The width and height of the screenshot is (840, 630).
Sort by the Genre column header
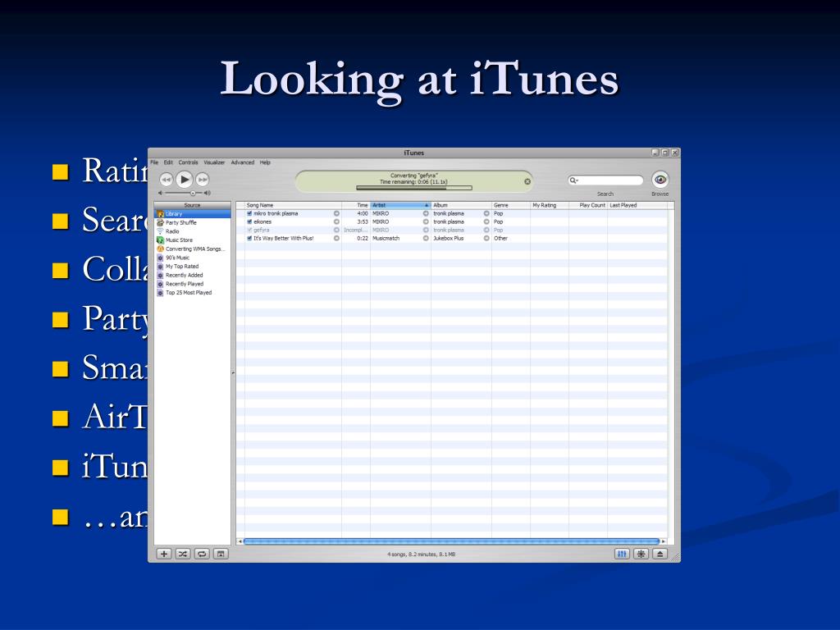[x=511, y=205]
